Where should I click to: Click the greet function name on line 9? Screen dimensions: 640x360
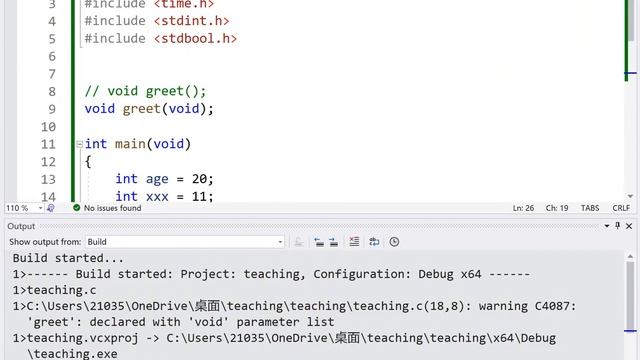coord(142,109)
